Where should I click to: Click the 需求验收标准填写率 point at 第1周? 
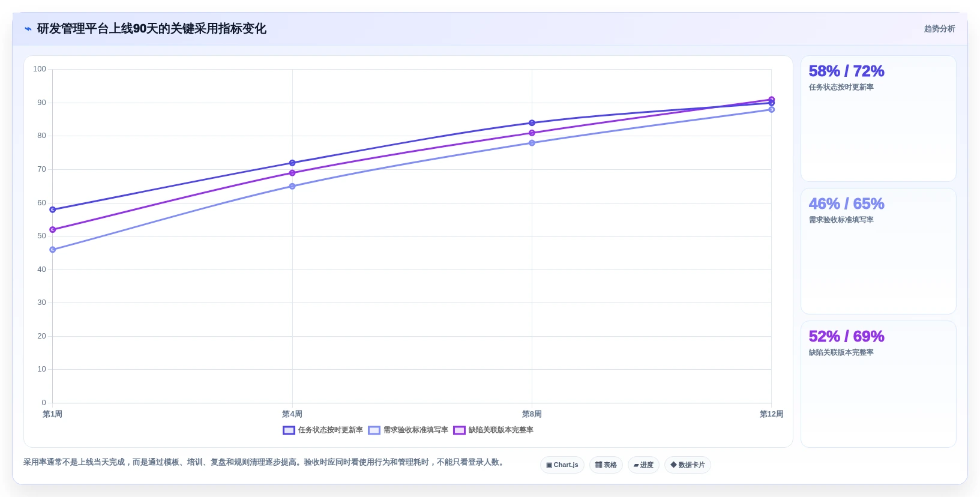coord(53,250)
